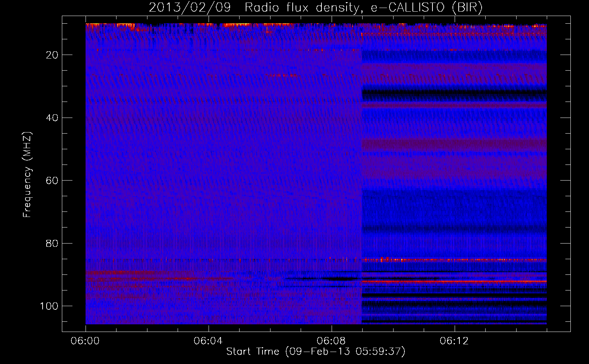Click the time tick label '06:04'
Screen dimensions: 589x364
tap(208, 341)
